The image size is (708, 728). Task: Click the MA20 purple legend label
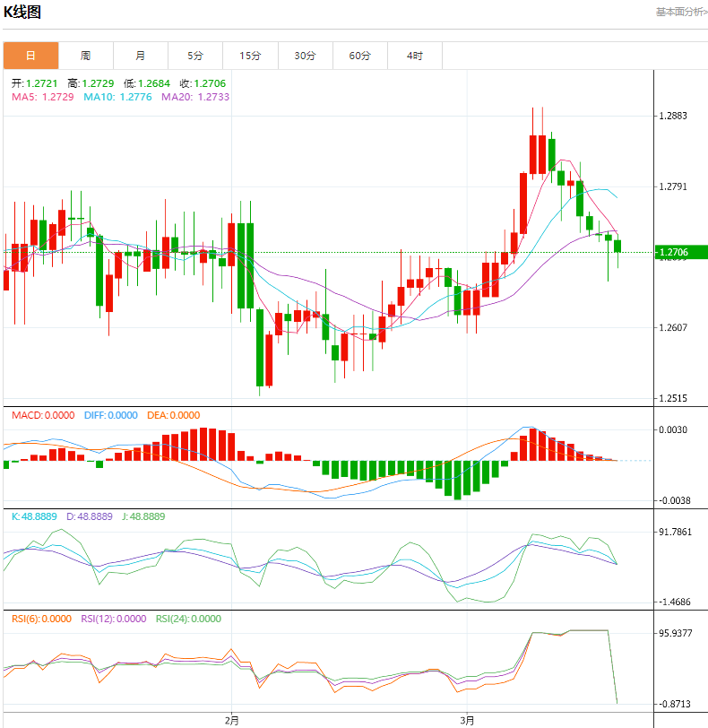pyautogui.click(x=194, y=97)
